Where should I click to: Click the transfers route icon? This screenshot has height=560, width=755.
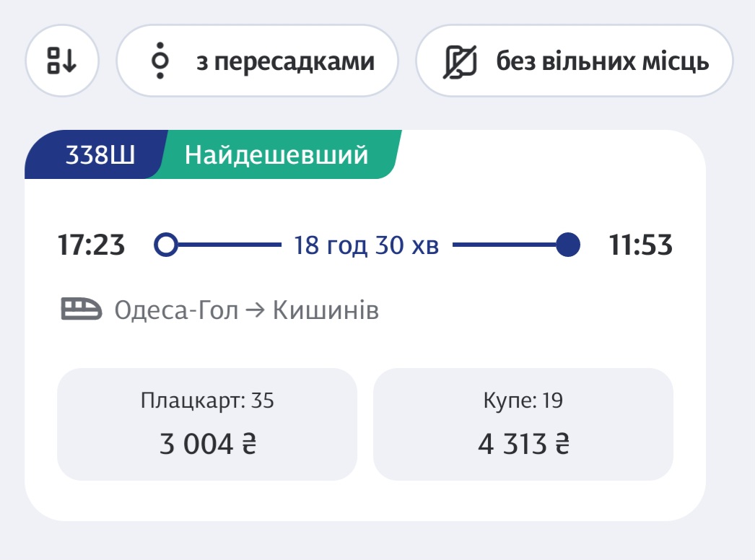[x=161, y=61]
